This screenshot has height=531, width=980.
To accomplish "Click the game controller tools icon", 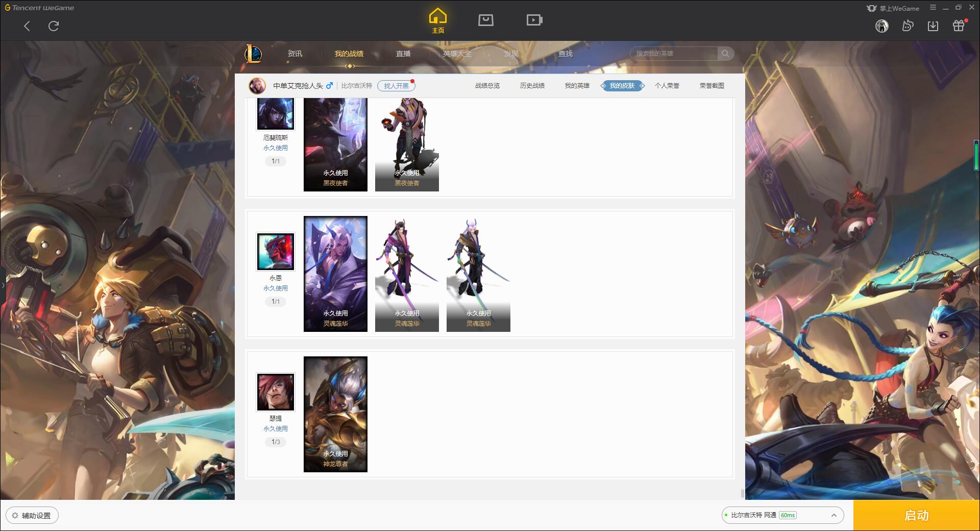I will pos(908,26).
